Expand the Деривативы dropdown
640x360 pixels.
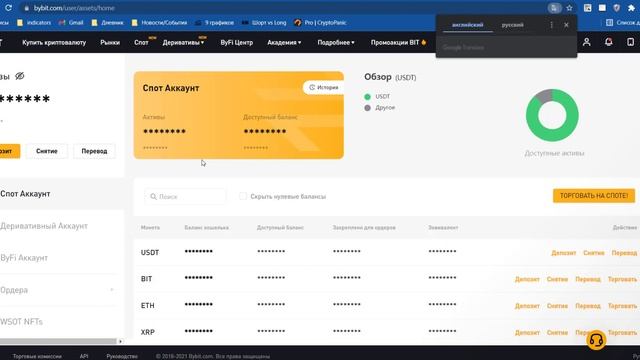[183, 42]
